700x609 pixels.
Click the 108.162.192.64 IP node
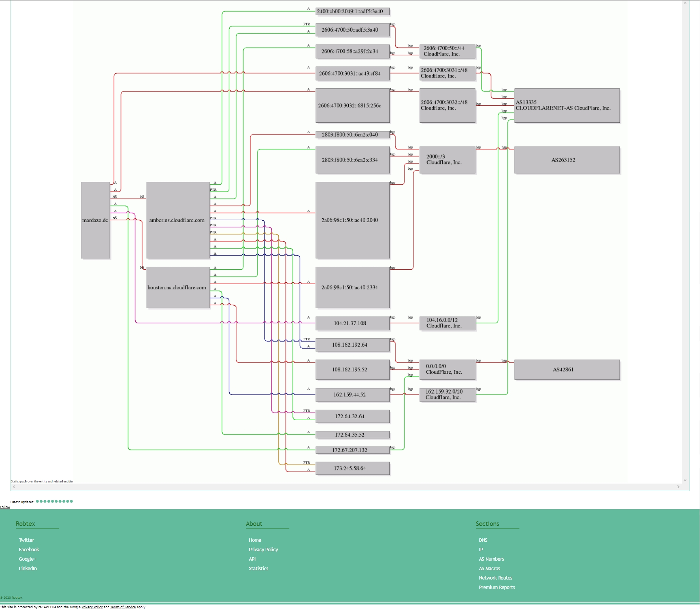click(352, 345)
